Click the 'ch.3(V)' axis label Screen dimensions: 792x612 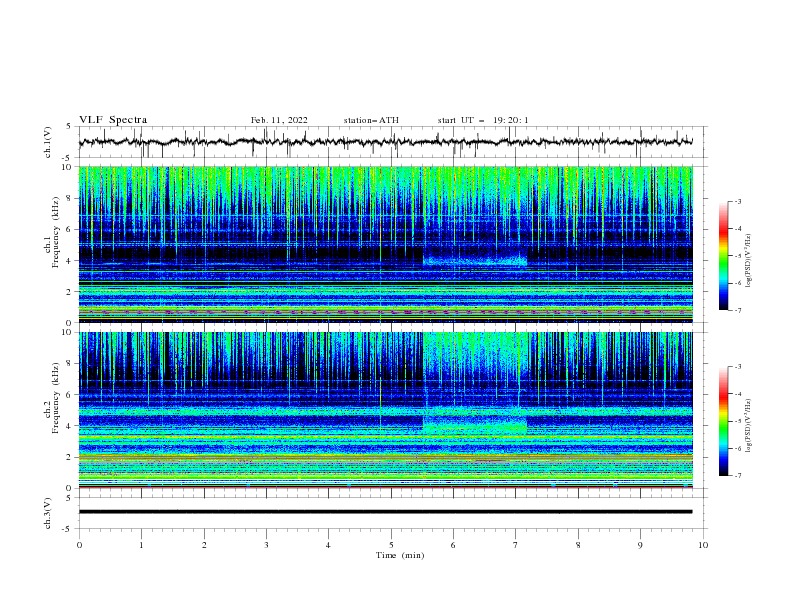coord(48,513)
